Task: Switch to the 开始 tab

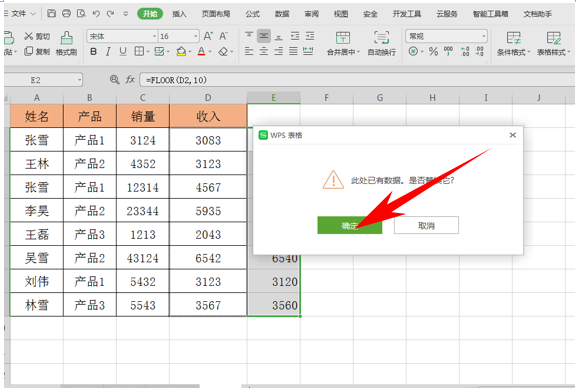Action: [x=150, y=14]
